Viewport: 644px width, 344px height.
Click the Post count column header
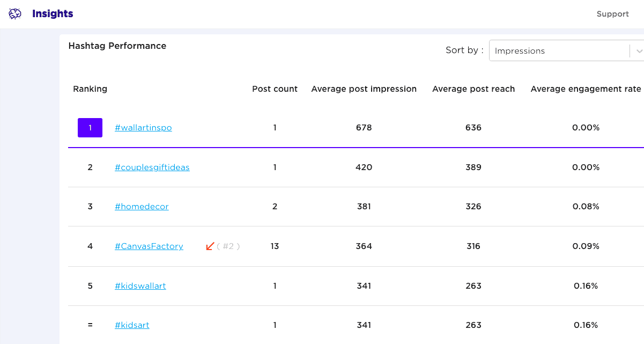pos(275,89)
